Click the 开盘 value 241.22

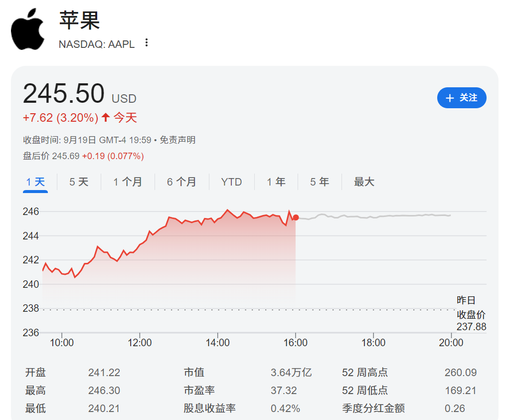(x=104, y=372)
